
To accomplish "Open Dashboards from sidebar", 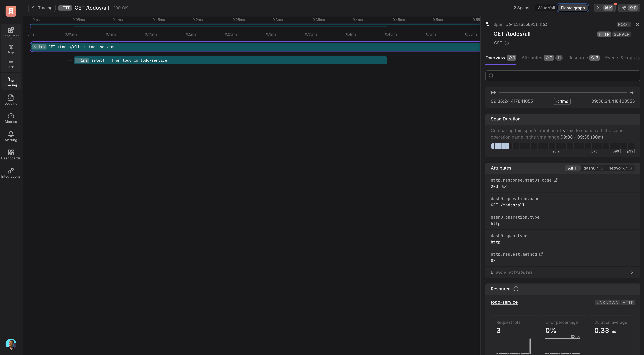I will tap(11, 155).
